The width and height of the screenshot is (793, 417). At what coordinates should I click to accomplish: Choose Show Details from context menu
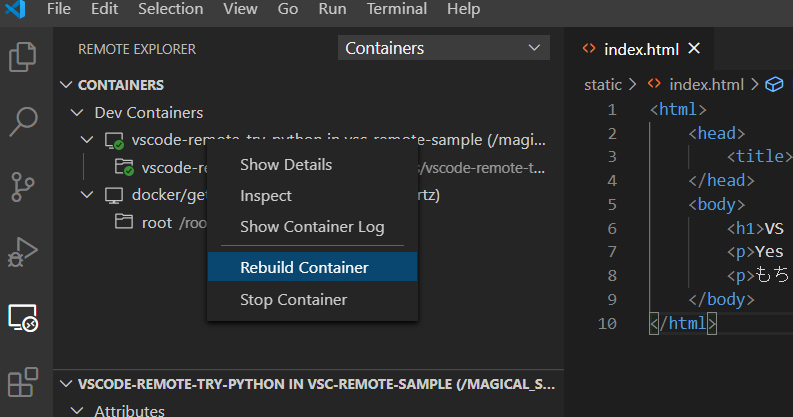[x=313, y=165]
